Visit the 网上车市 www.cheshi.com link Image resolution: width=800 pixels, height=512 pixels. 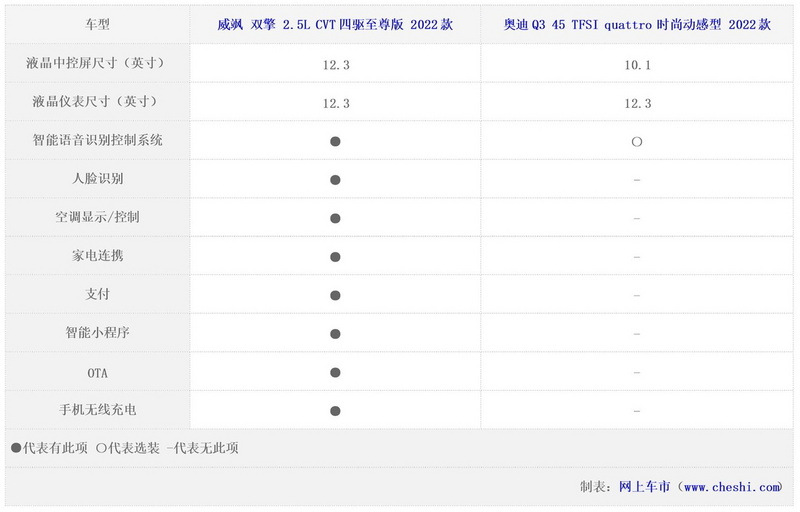click(x=700, y=487)
